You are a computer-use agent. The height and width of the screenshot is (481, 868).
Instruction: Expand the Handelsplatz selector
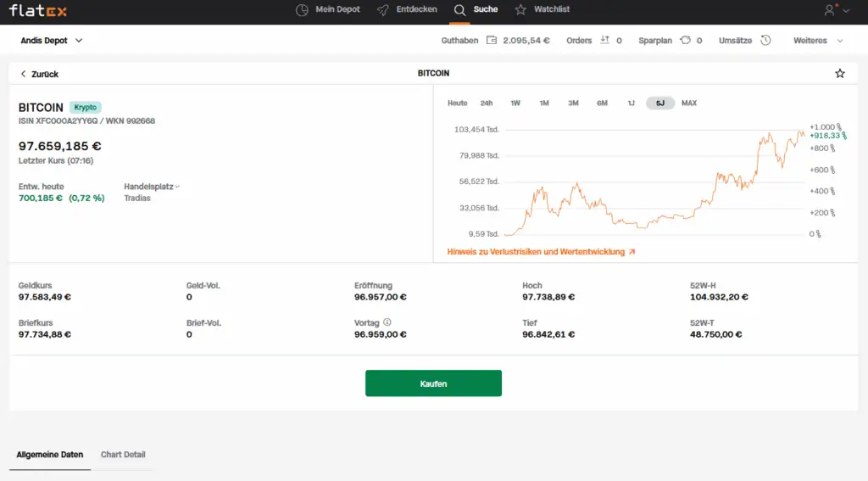click(152, 187)
